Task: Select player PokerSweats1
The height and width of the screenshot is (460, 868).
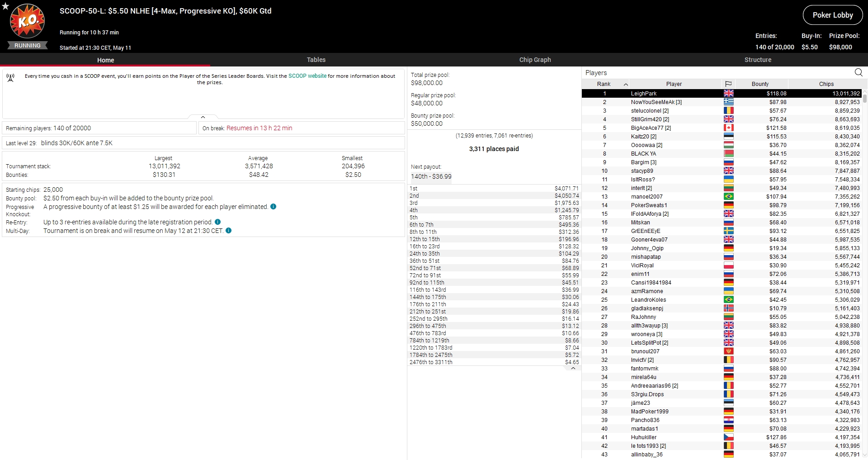Action: (x=722, y=205)
